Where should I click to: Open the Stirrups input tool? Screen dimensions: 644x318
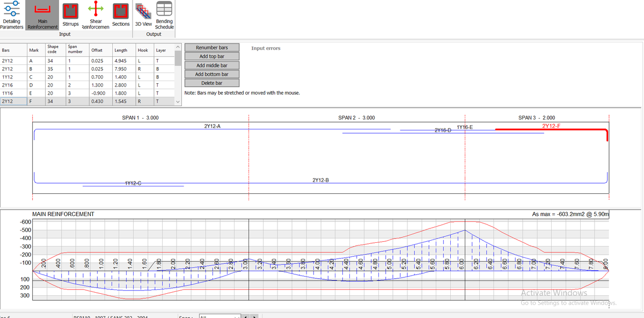click(70, 15)
